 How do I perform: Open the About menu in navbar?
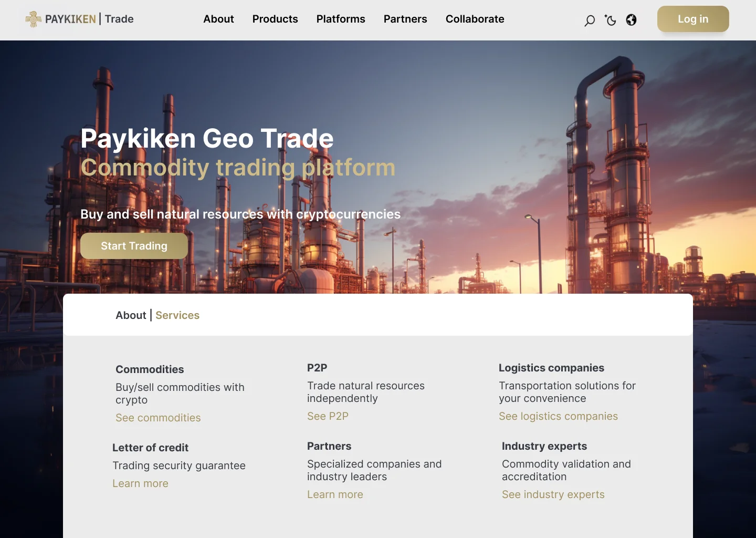[218, 19]
